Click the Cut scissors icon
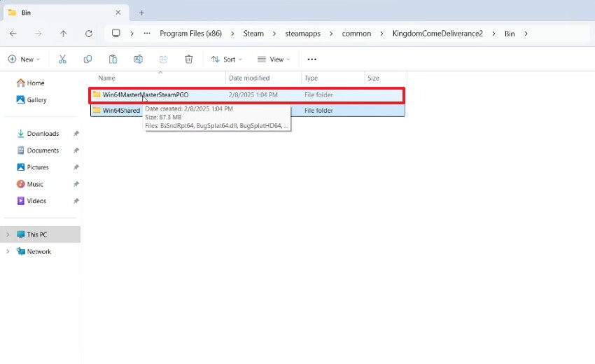This screenshot has height=364, width=595. 62,59
